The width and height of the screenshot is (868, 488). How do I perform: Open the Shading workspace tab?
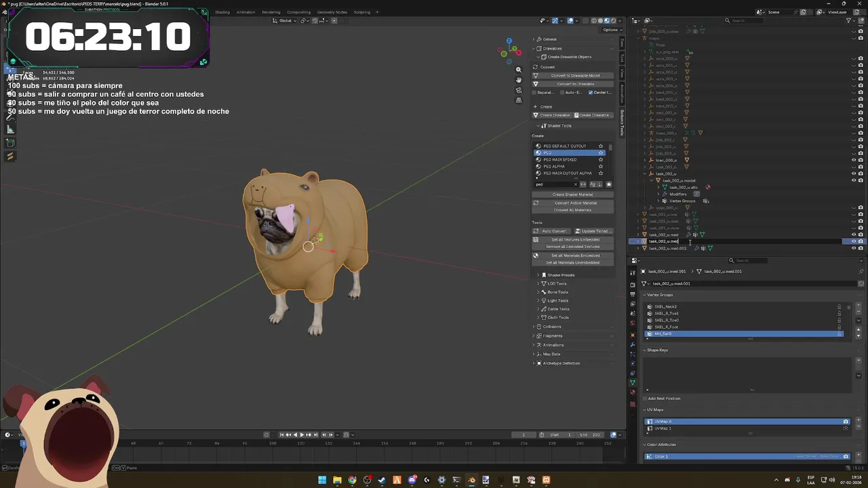pyautogui.click(x=222, y=12)
